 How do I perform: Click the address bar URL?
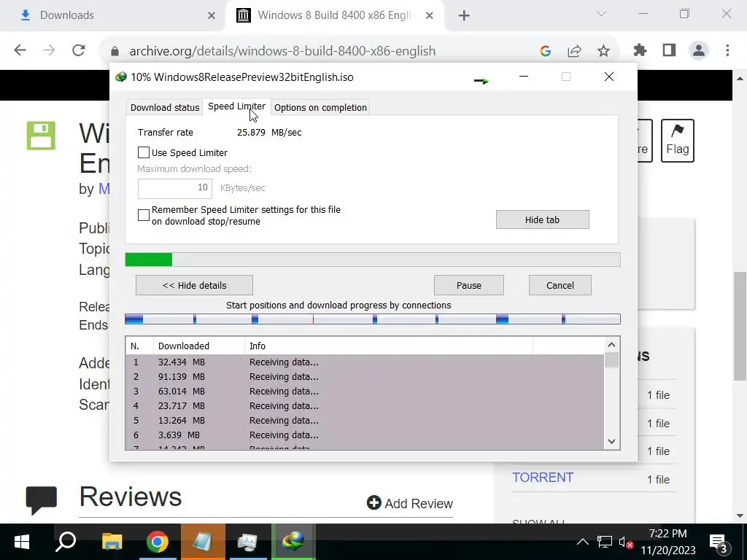click(x=282, y=51)
